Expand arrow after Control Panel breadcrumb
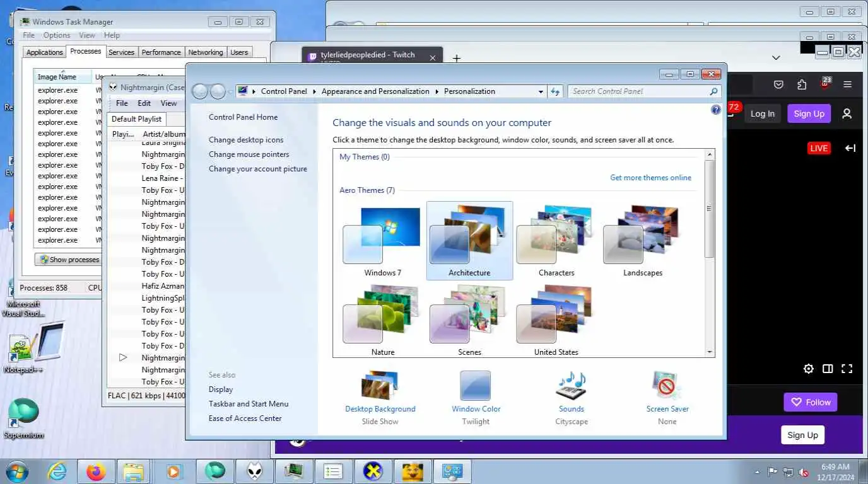868x484 pixels. click(314, 91)
